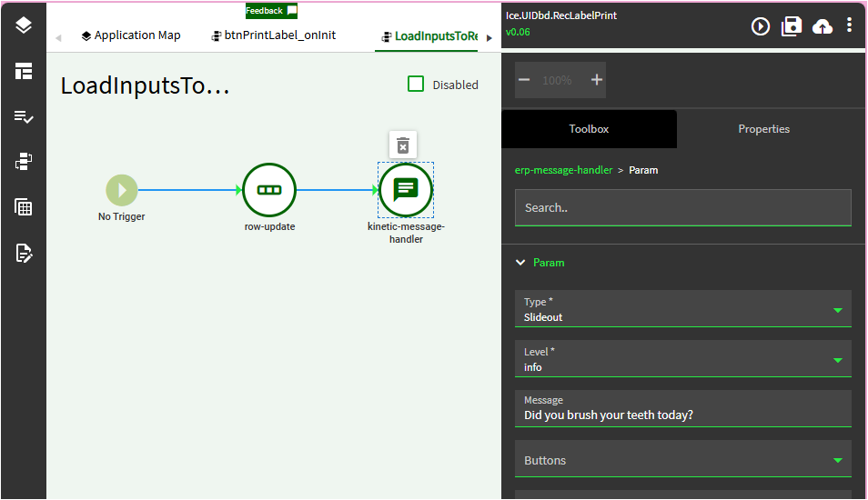The image size is (868, 500).
Task: Switch to the Application Map tab
Action: pyautogui.click(x=131, y=35)
